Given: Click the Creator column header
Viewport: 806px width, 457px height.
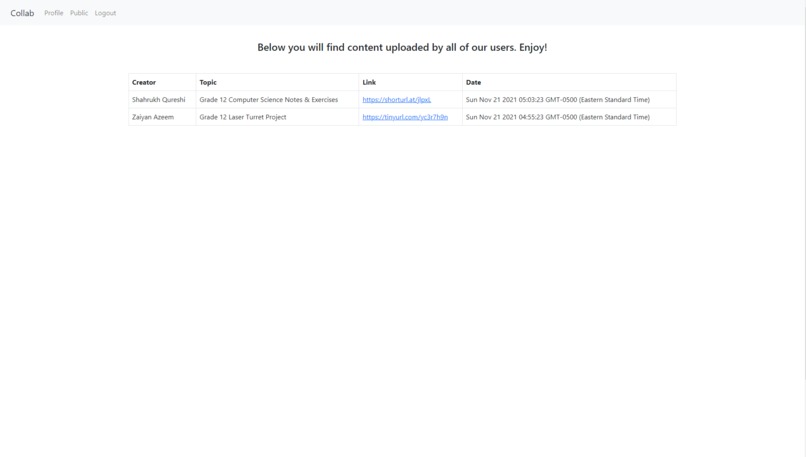Looking at the screenshot, I should tap(162, 82).
